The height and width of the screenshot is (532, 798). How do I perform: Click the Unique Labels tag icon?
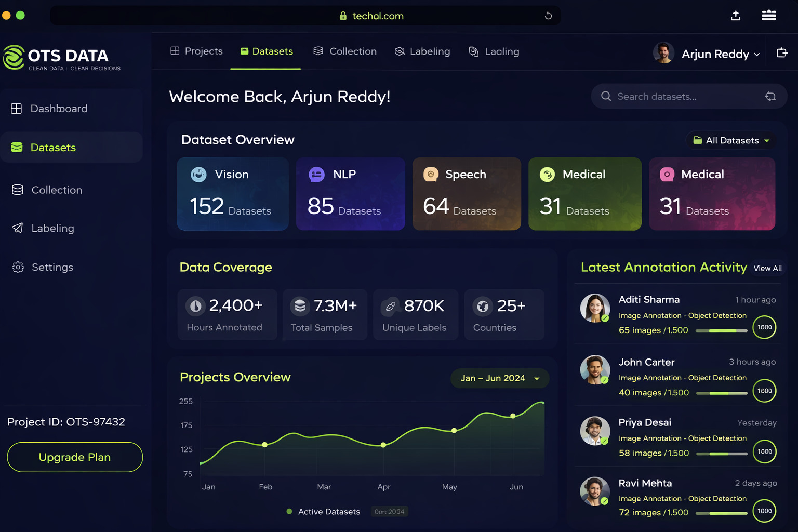point(391,307)
